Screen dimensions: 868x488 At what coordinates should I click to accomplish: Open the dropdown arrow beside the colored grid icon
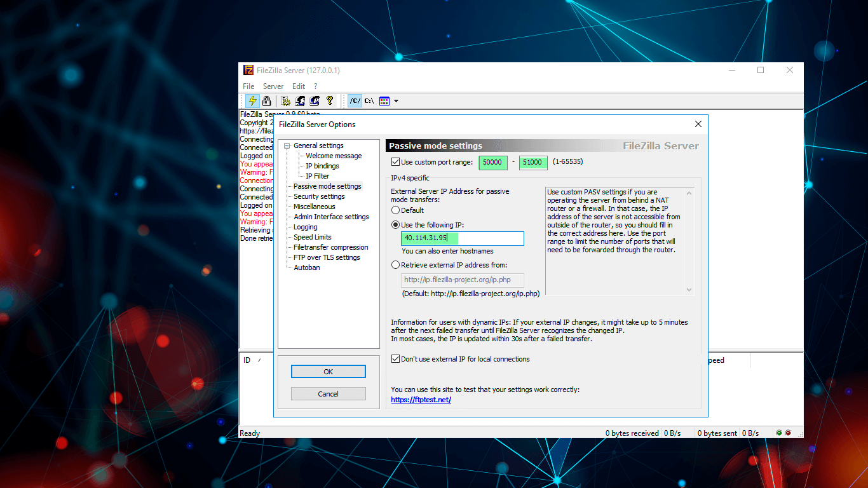click(397, 101)
